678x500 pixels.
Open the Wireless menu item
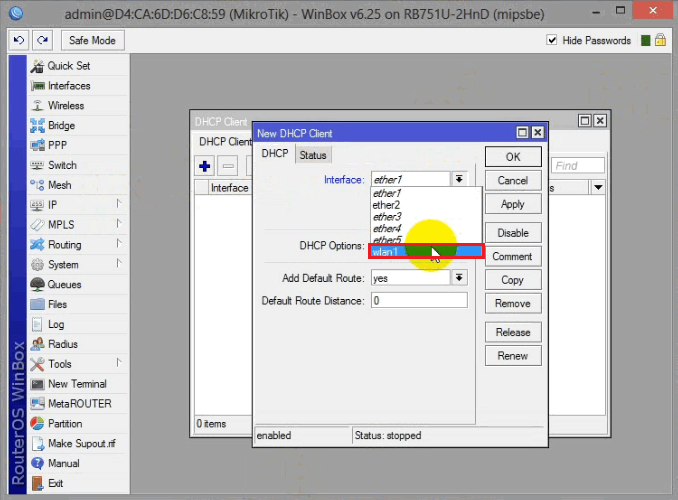(79, 106)
